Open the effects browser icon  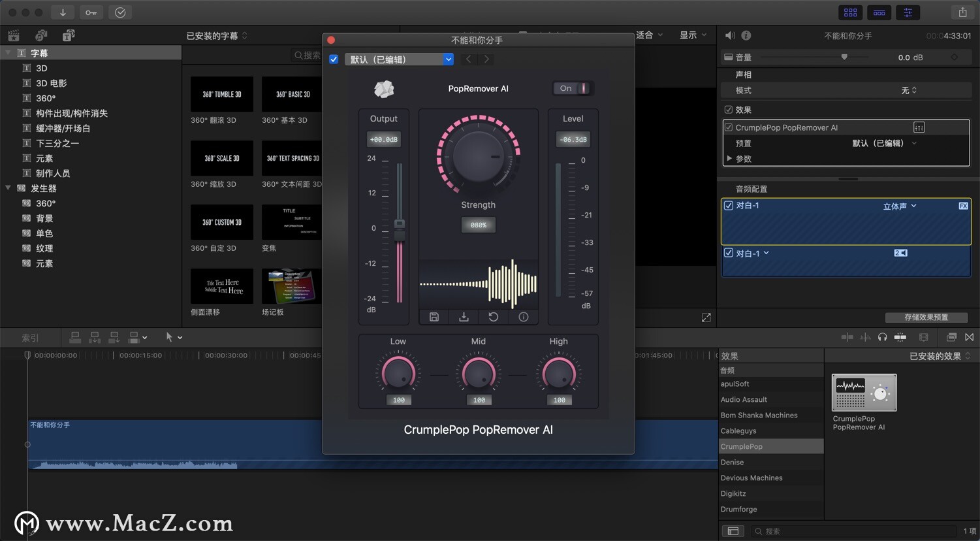coord(951,337)
